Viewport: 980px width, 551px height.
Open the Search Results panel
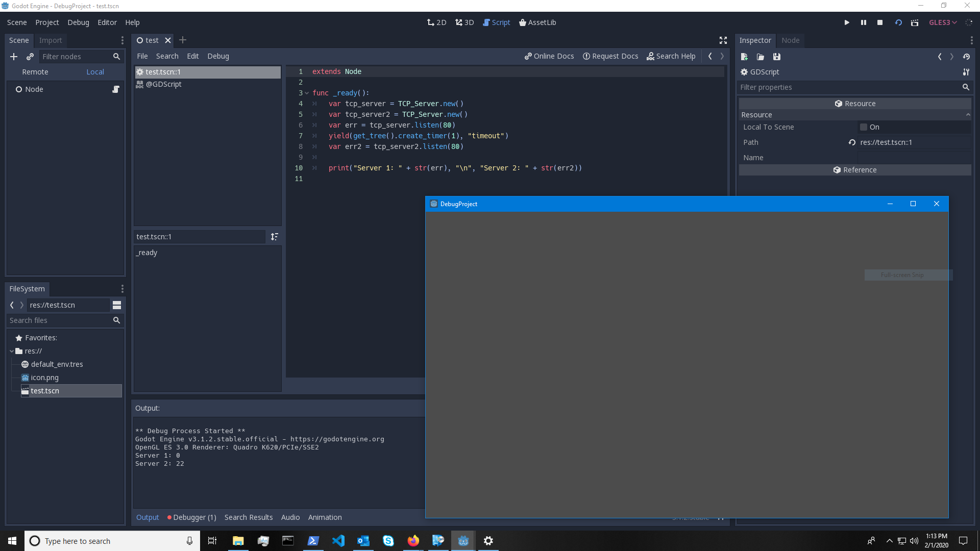point(249,517)
